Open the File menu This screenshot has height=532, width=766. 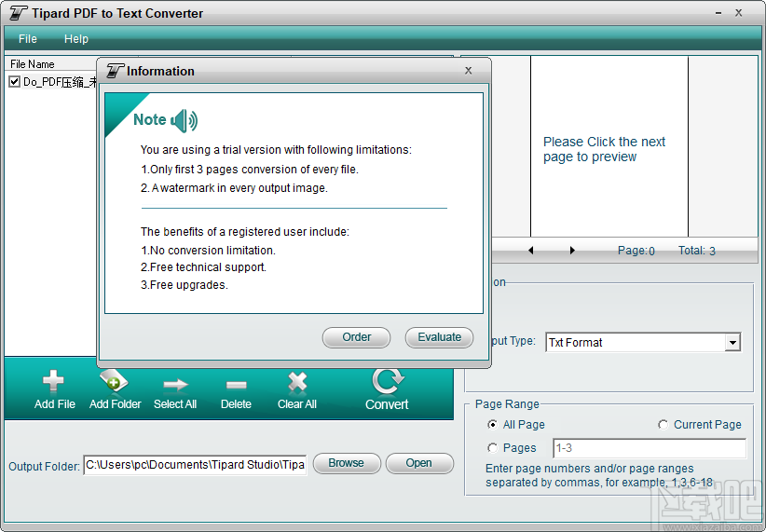pyautogui.click(x=27, y=38)
